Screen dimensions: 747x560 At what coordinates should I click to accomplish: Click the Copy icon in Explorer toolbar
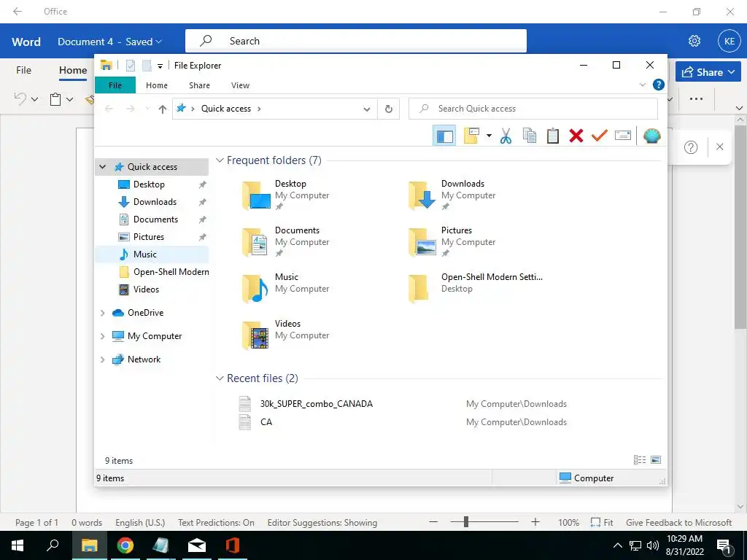pyautogui.click(x=530, y=136)
